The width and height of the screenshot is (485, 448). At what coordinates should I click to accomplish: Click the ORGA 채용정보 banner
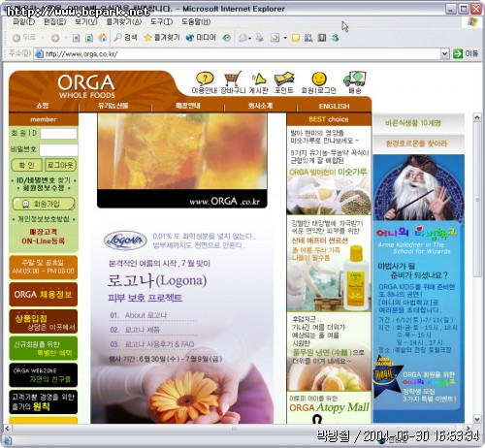[44, 294]
